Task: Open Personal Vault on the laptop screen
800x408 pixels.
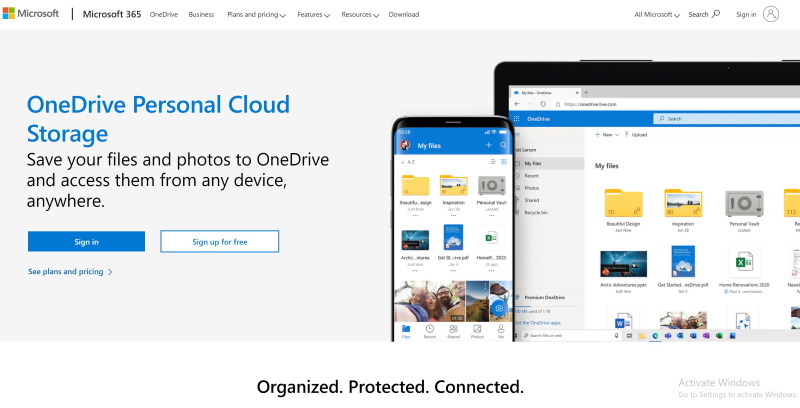Action: pyautogui.click(x=744, y=203)
